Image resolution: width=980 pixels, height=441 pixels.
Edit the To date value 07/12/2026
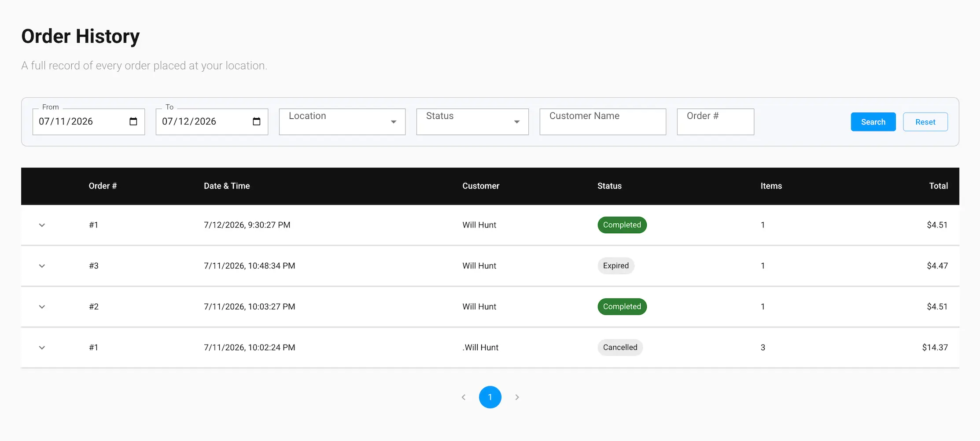click(x=189, y=121)
